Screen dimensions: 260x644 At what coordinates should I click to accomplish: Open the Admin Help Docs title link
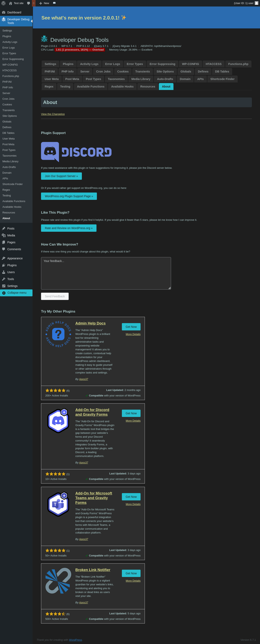(91, 323)
